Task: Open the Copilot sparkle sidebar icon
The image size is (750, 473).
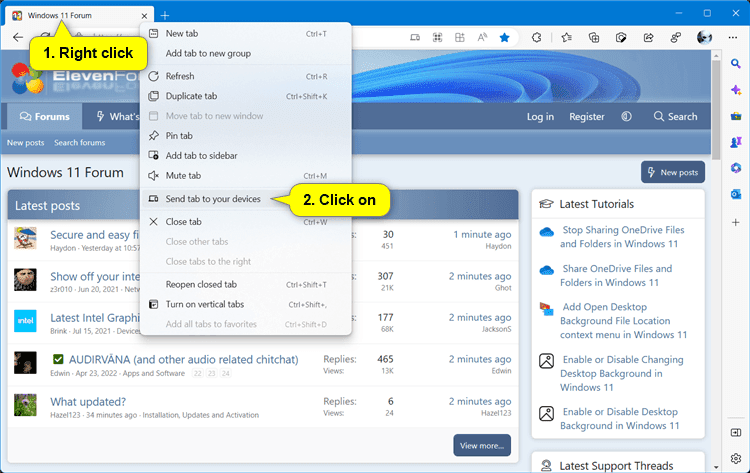Action: [736, 90]
